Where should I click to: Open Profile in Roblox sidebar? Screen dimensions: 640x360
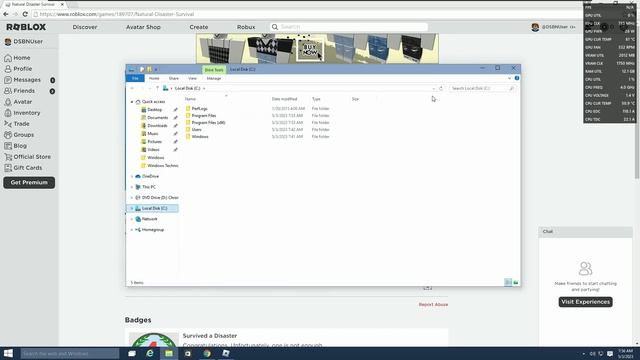[x=18, y=69]
